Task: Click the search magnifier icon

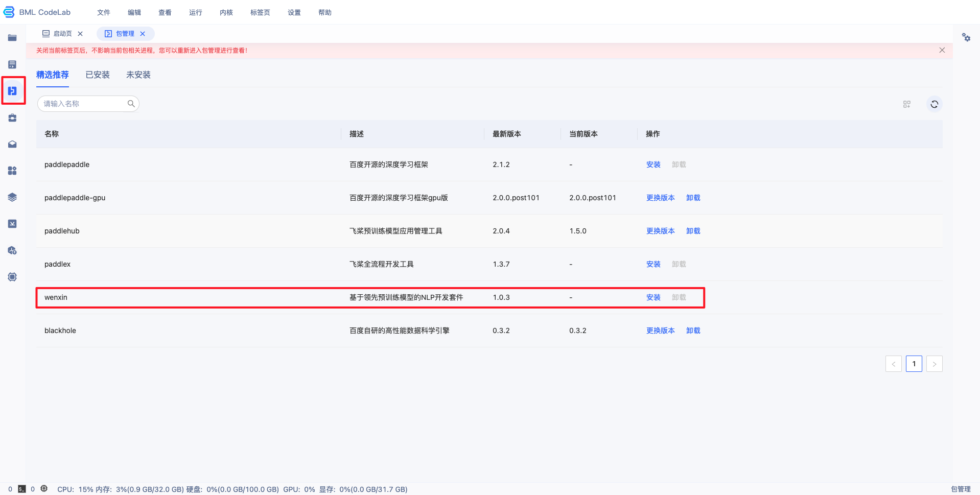Action: tap(131, 104)
